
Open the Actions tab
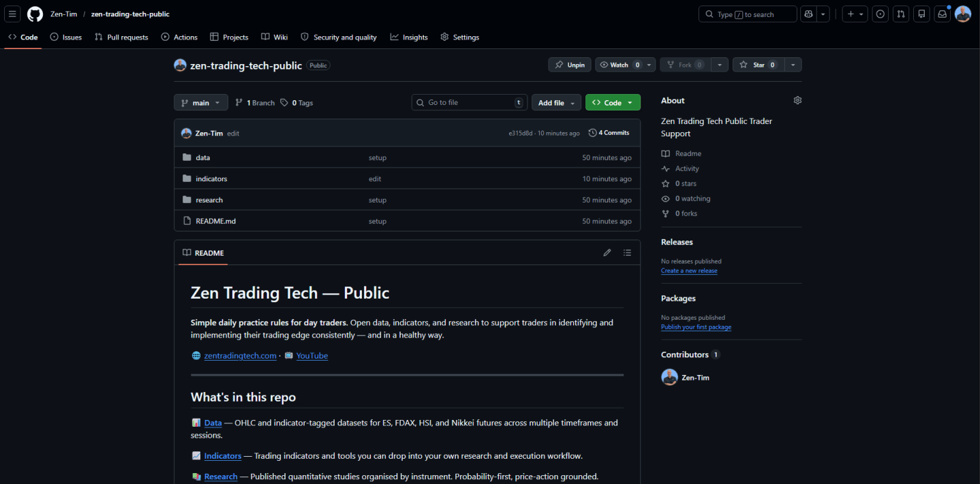coord(179,37)
